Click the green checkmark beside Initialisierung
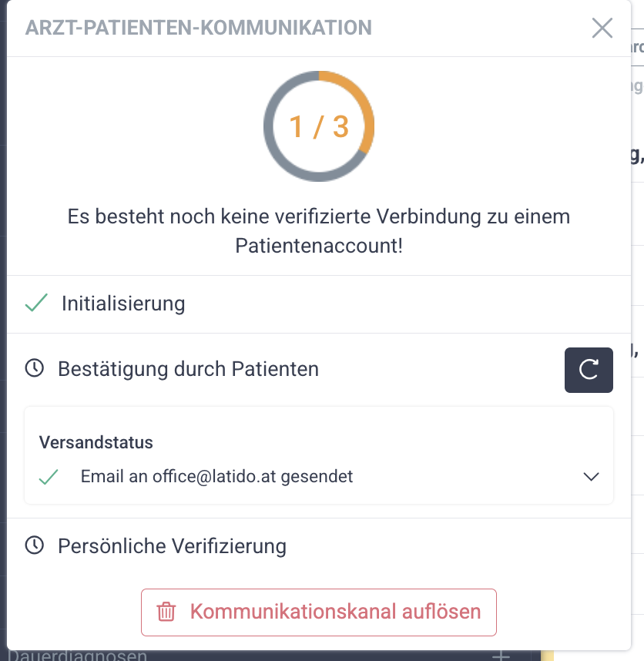The image size is (644, 661). [x=36, y=304]
